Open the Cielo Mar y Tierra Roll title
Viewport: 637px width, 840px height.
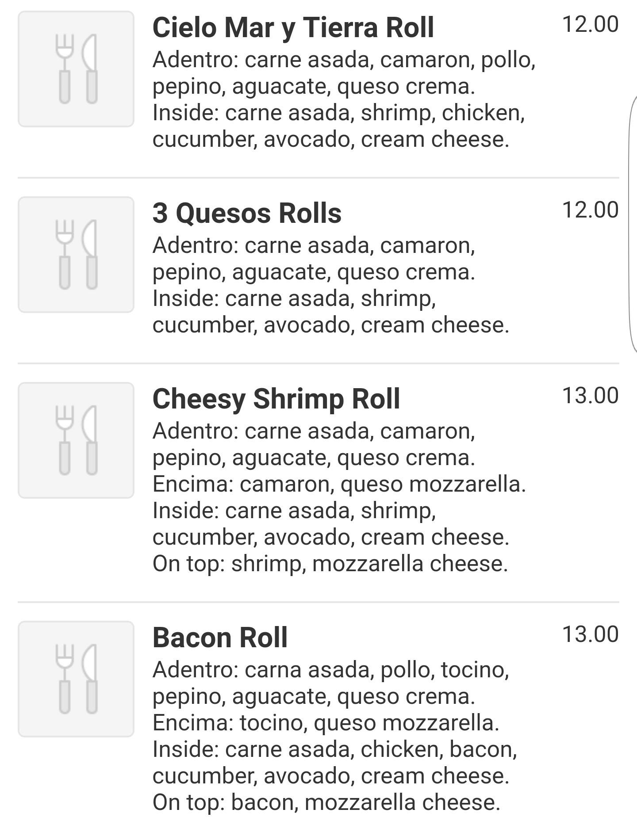[293, 27]
